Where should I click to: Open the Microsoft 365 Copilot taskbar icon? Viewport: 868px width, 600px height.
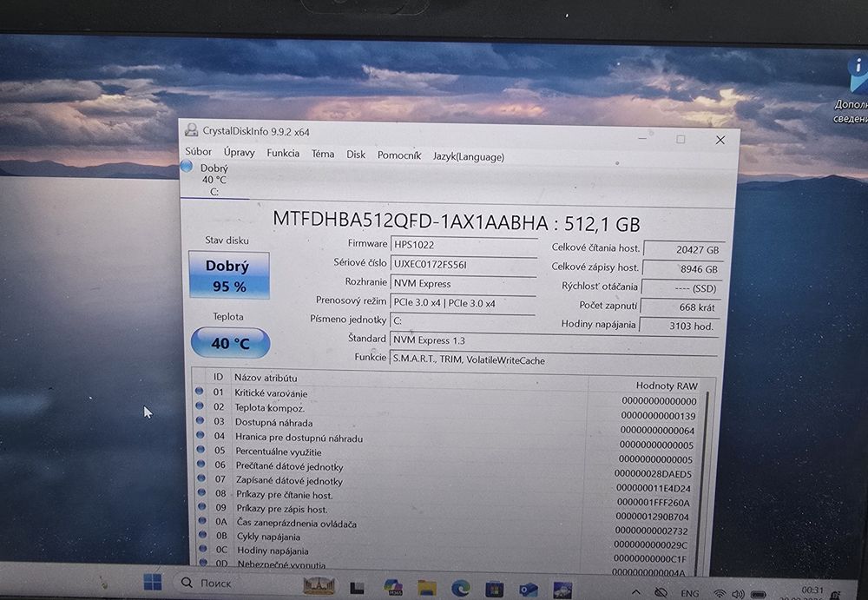coord(393,587)
